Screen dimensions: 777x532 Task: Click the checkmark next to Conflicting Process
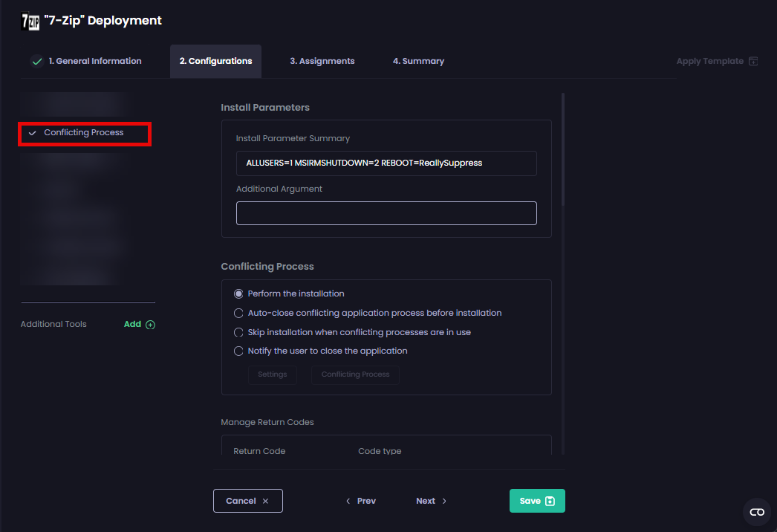[32, 132]
